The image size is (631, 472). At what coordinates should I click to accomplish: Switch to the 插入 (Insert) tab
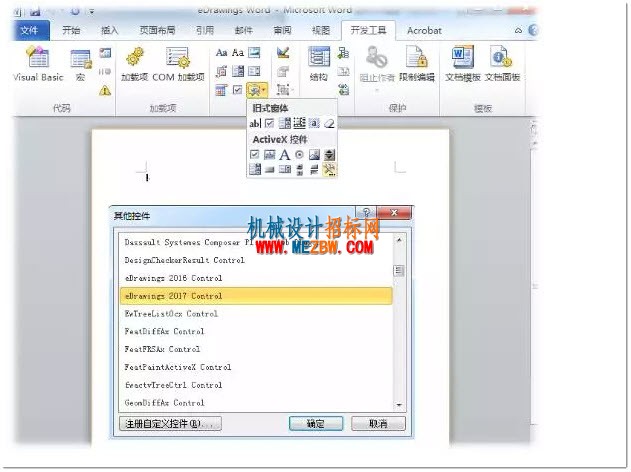pos(109,31)
